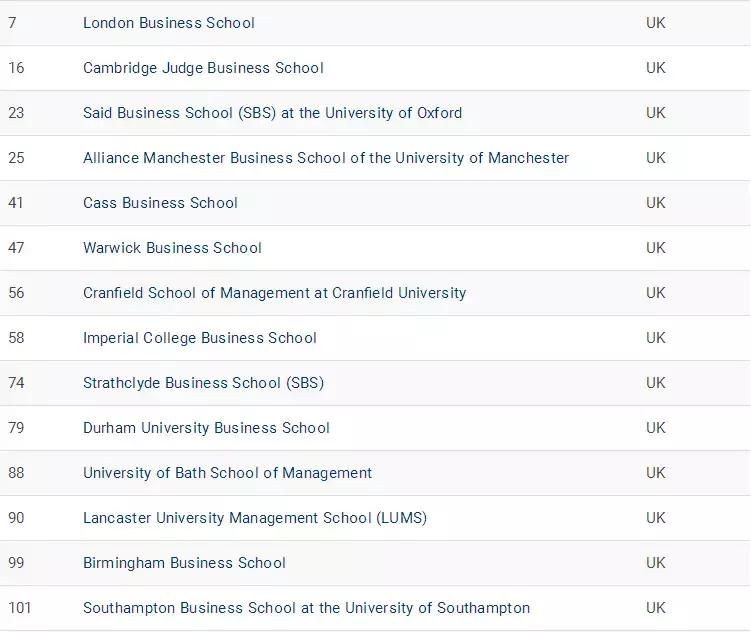The image size is (751, 632).
Task: Open Cranfield School of Management link
Action: pyautogui.click(x=274, y=293)
